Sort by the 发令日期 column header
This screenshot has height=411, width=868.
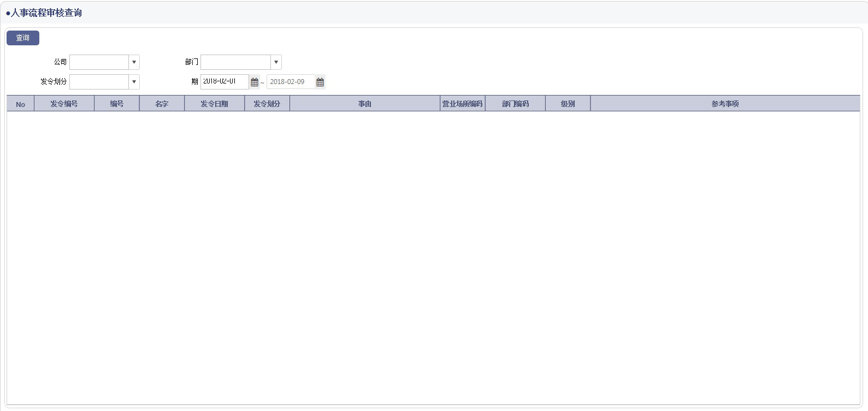pos(214,104)
